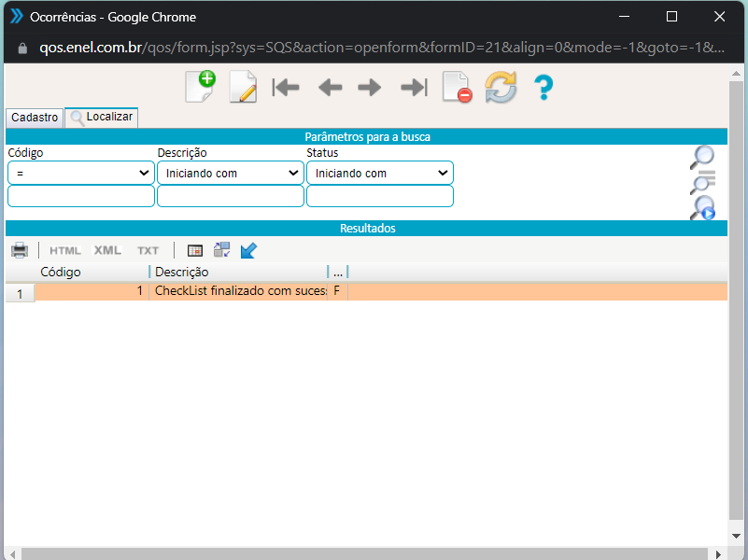748x560 pixels.
Task: Click the top magnifier search icon
Action: (701, 157)
